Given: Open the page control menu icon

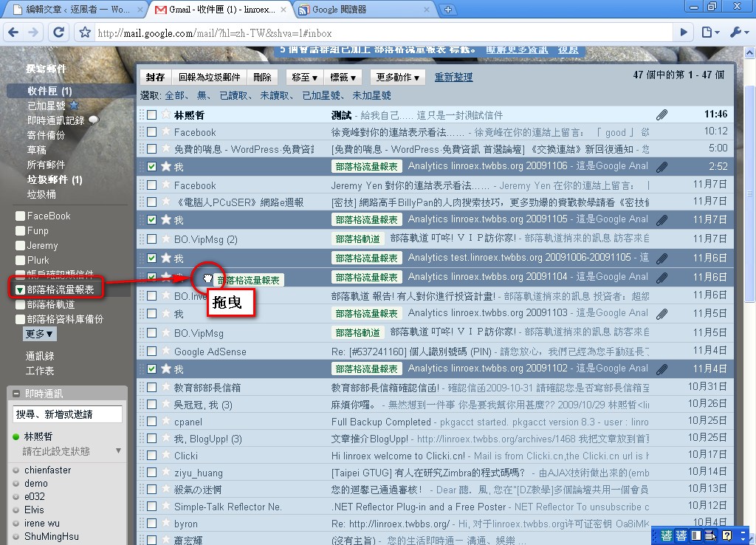Looking at the screenshot, I should 710,32.
